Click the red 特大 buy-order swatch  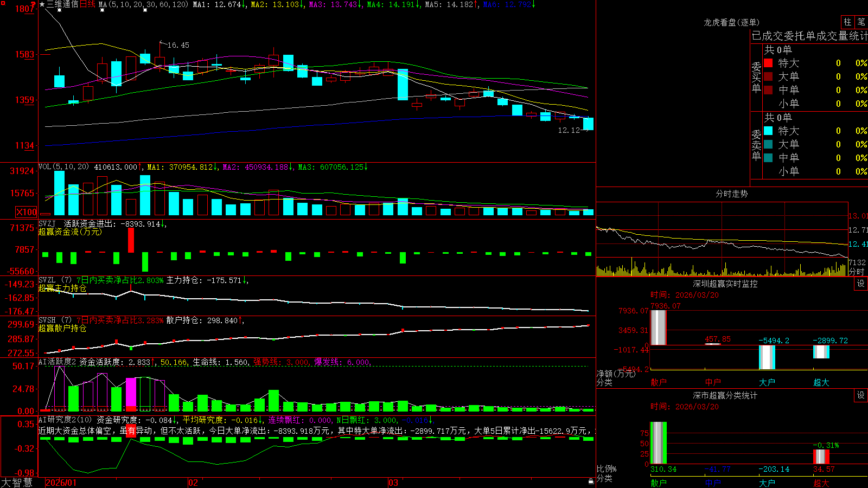click(x=768, y=63)
